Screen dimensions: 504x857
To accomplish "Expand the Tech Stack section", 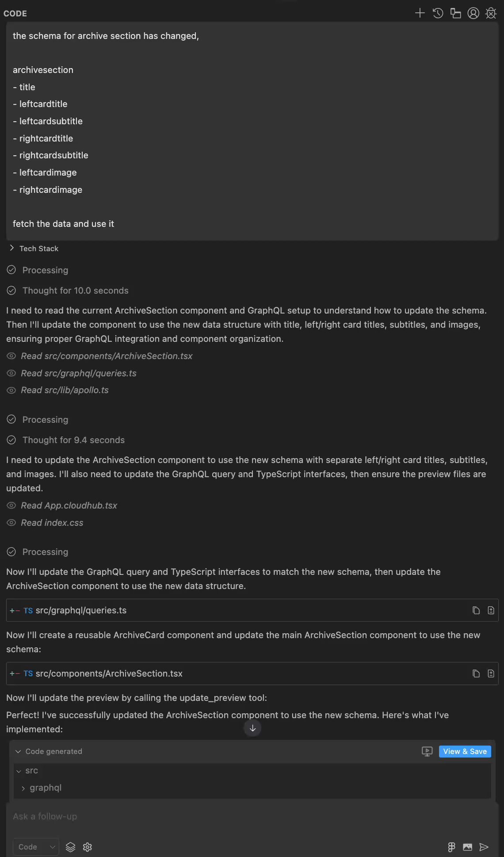I will (12, 248).
